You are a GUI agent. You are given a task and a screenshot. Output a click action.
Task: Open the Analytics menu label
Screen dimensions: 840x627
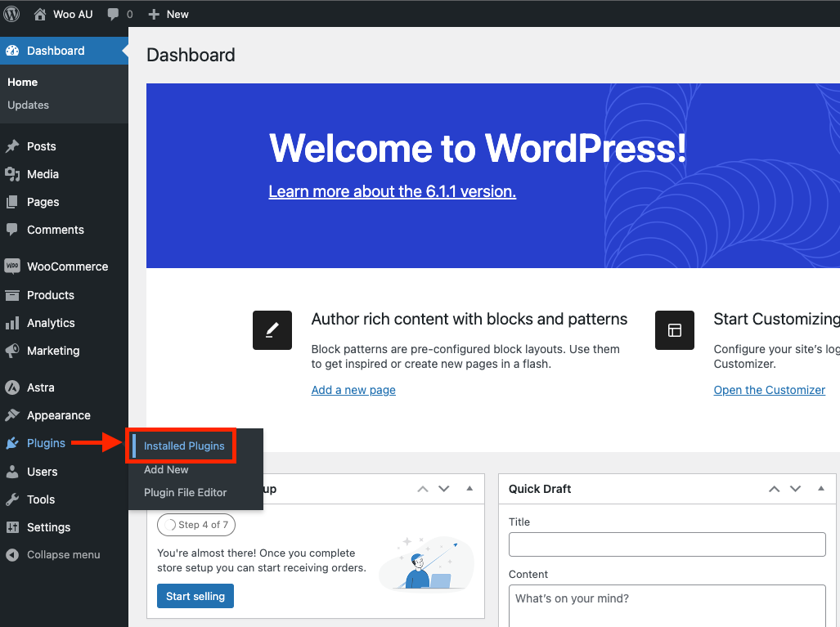51,323
